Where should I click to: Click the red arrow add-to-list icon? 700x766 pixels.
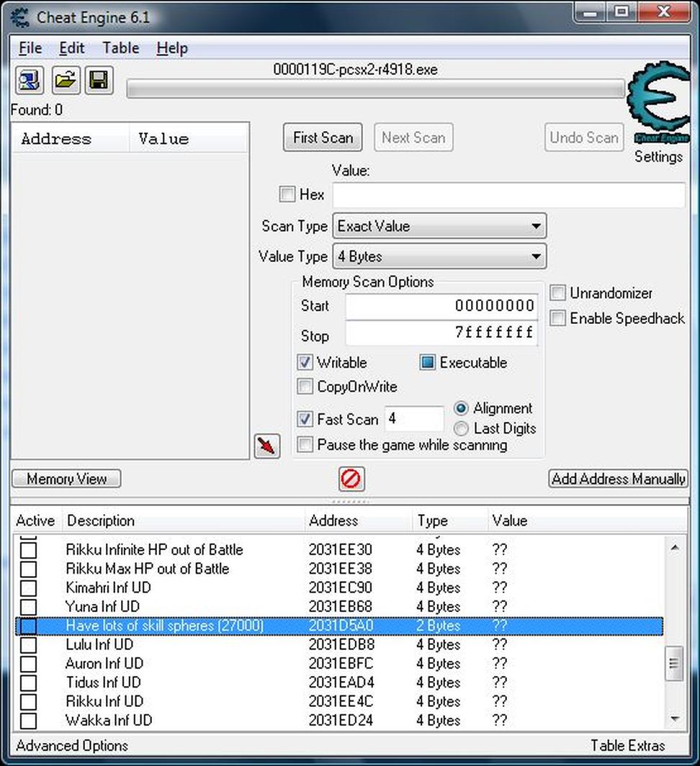267,446
